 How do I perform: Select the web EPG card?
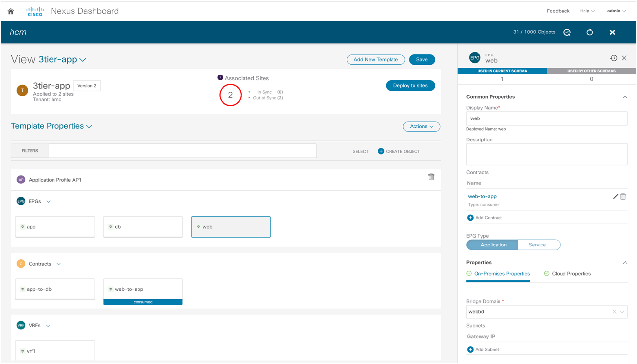click(231, 227)
